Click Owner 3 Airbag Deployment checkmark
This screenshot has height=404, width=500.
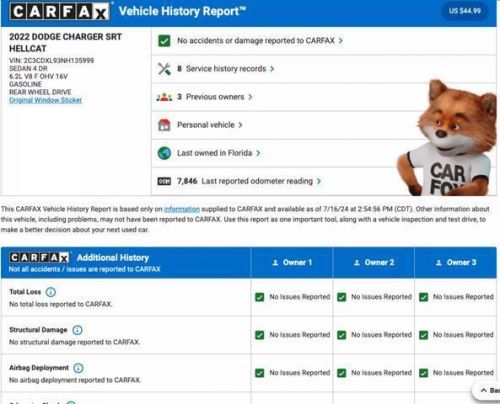click(423, 373)
